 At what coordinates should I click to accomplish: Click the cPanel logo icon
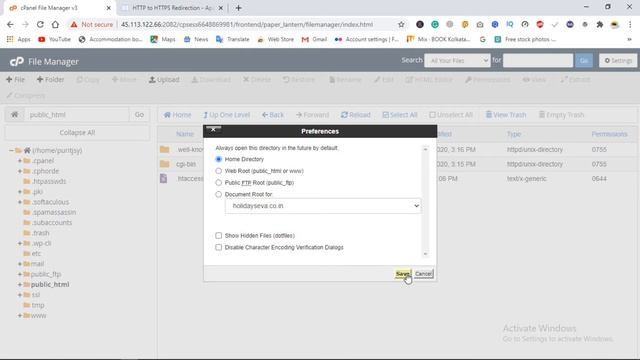click(17, 61)
